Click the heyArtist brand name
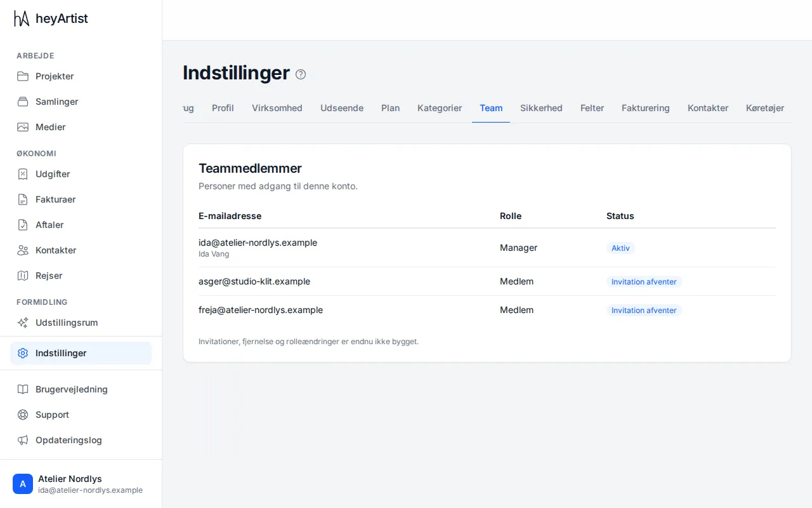 click(62, 18)
